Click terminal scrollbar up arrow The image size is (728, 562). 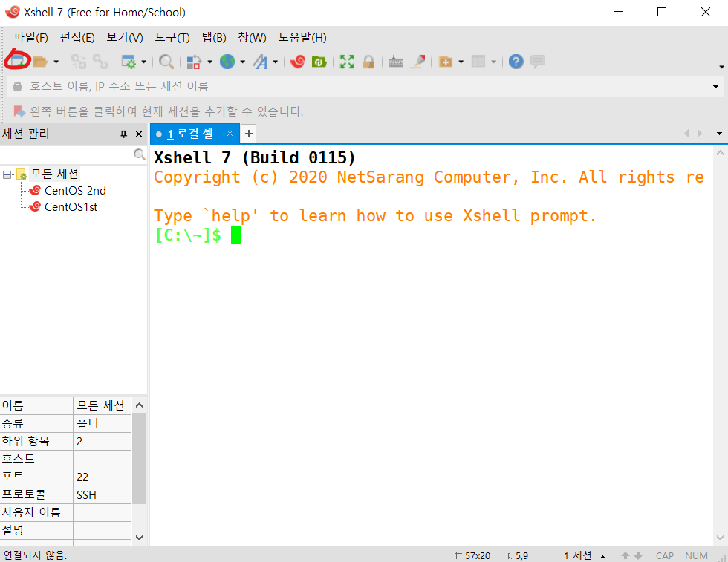pyautogui.click(x=720, y=153)
